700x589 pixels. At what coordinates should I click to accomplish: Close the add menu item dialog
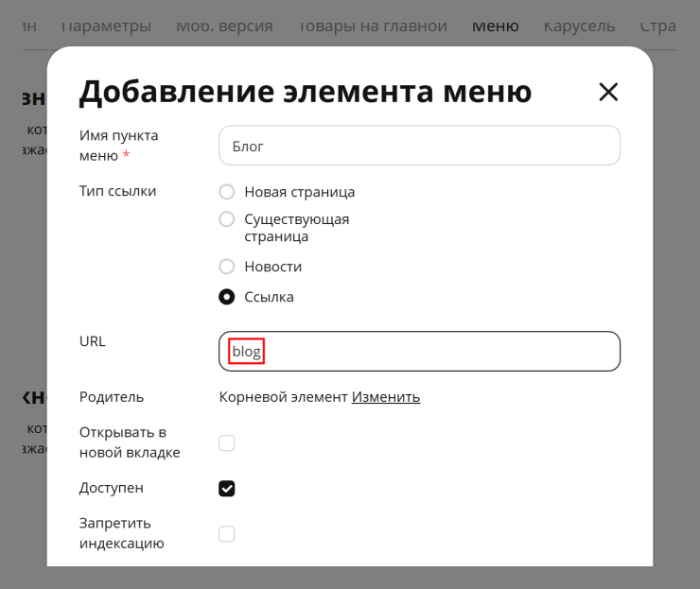[608, 92]
